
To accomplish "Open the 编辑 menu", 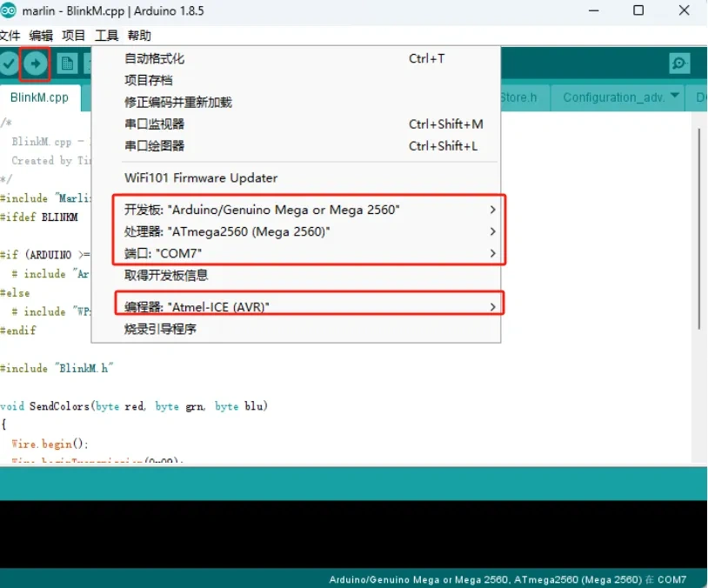I will click(x=41, y=36).
